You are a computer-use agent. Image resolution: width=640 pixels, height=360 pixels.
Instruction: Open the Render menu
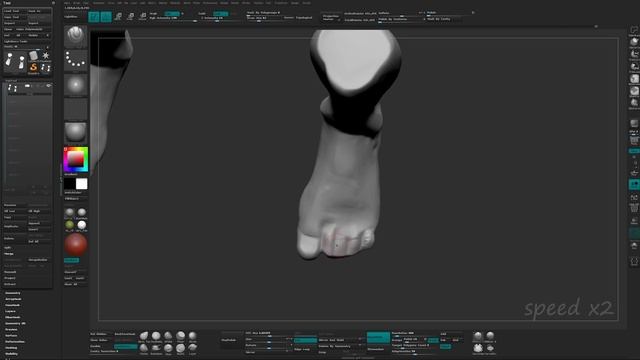[224, 3]
